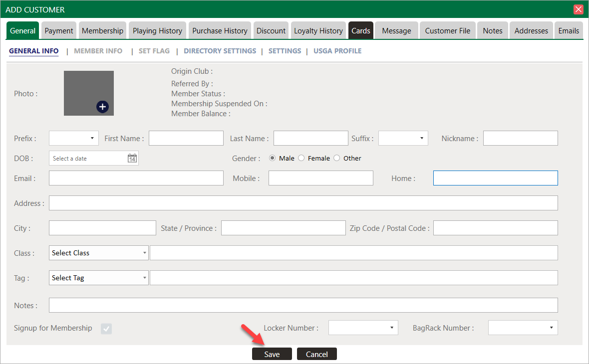Image resolution: width=589 pixels, height=364 pixels.
Task: Open the Loyalty History tab
Action: pos(318,30)
